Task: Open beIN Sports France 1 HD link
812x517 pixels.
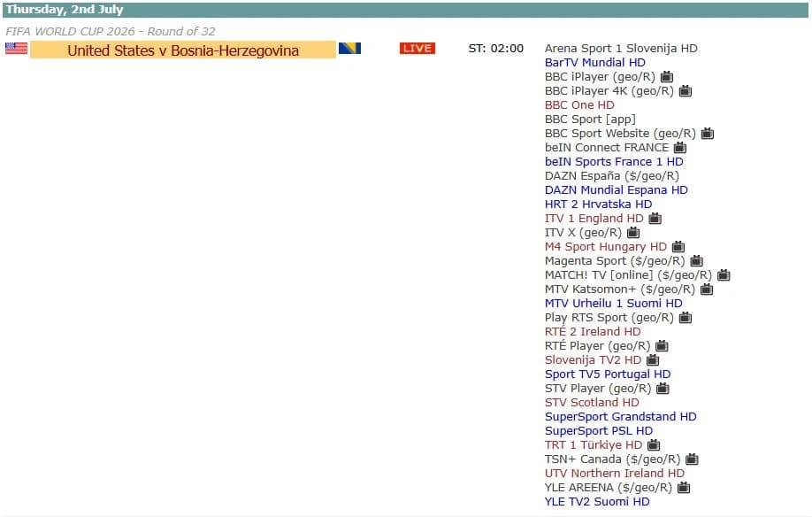Action: tap(614, 162)
